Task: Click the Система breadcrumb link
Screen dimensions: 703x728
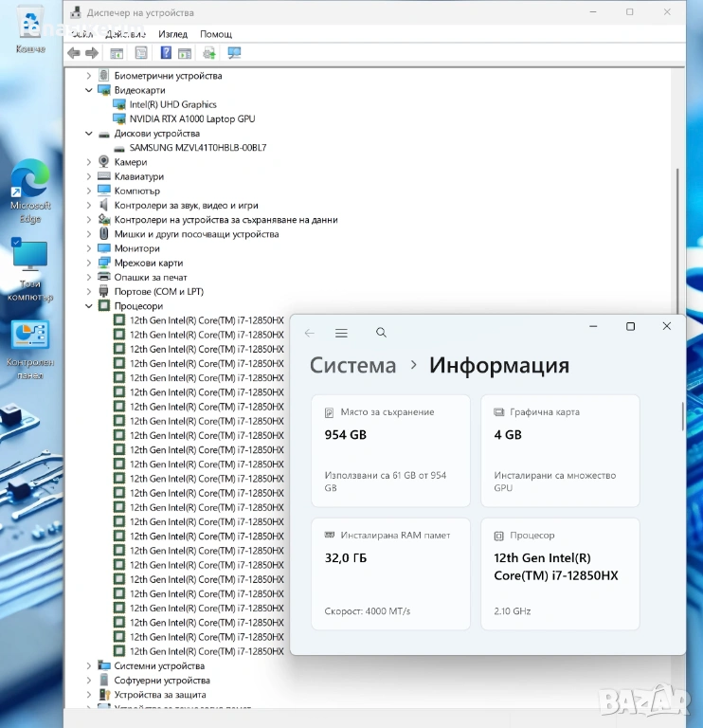Action: [x=352, y=366]
